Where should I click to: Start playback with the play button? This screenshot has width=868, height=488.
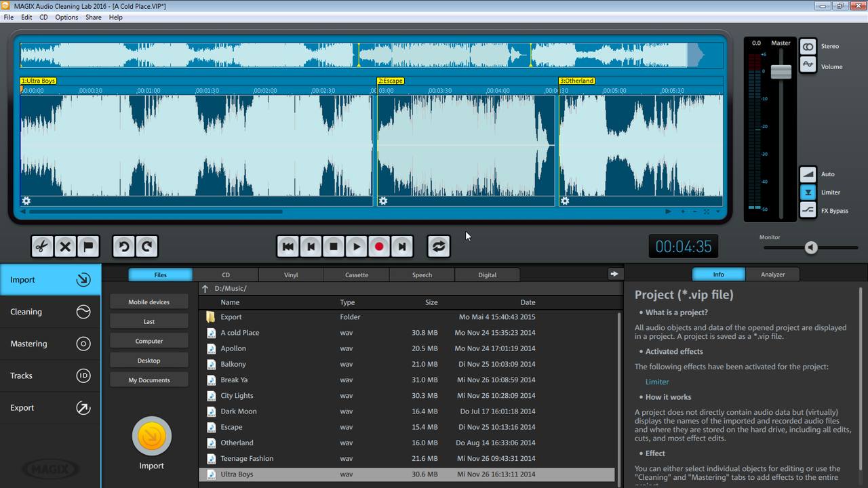click(357, 247)
